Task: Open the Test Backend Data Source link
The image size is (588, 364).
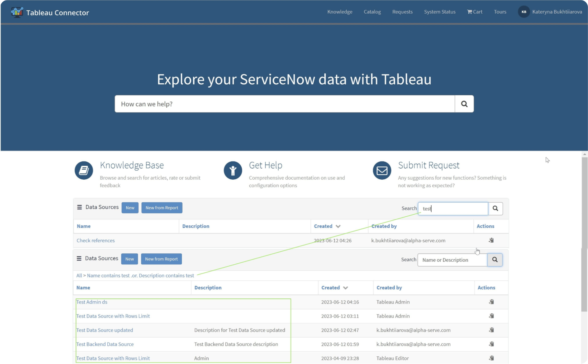Action: tap(105, 344)
